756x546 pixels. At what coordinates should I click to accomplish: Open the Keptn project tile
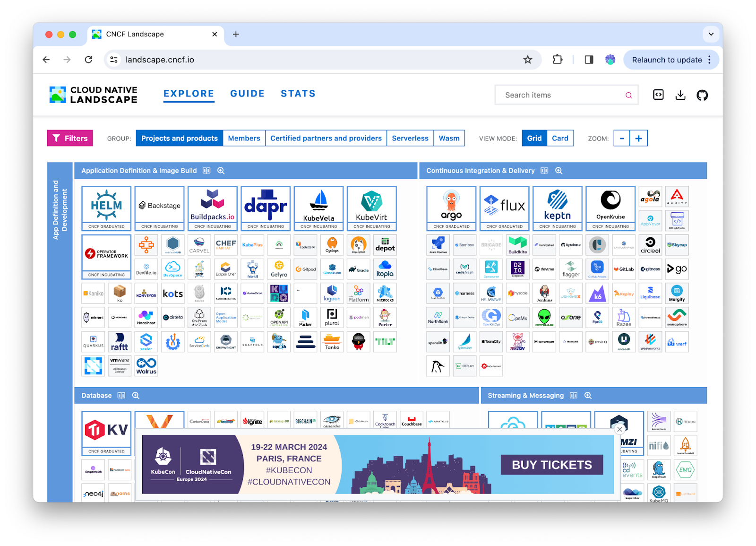(558, 208)
